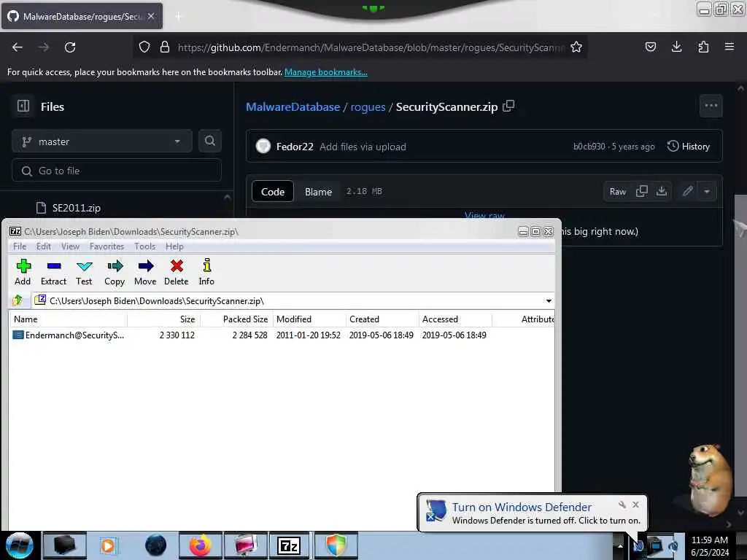Sort by the Size column header
This screenshot has width=747, height=560.
click(x=164, y=319)
